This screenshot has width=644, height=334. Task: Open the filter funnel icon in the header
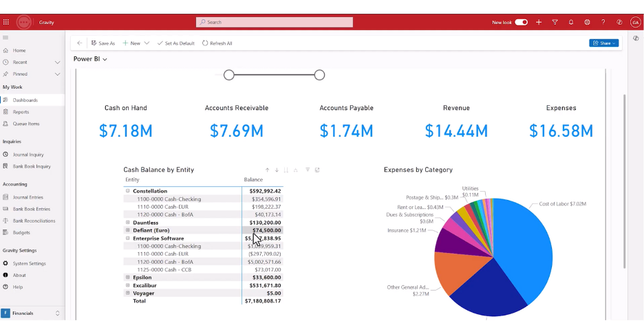point(555,22)
